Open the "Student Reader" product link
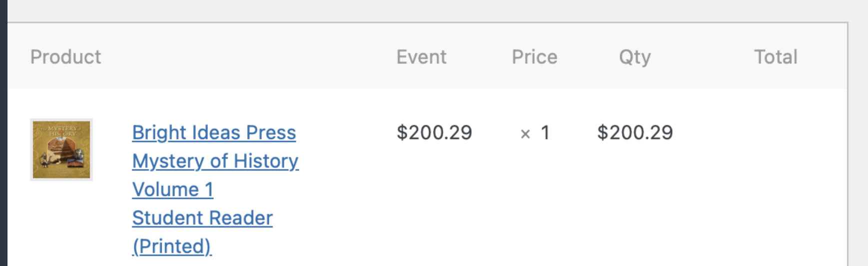 [202, 218]
